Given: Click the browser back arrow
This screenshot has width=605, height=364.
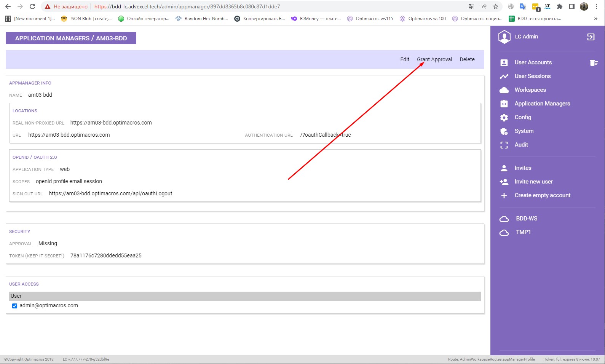Looking at the screenshot, I should tap(8, 6).
